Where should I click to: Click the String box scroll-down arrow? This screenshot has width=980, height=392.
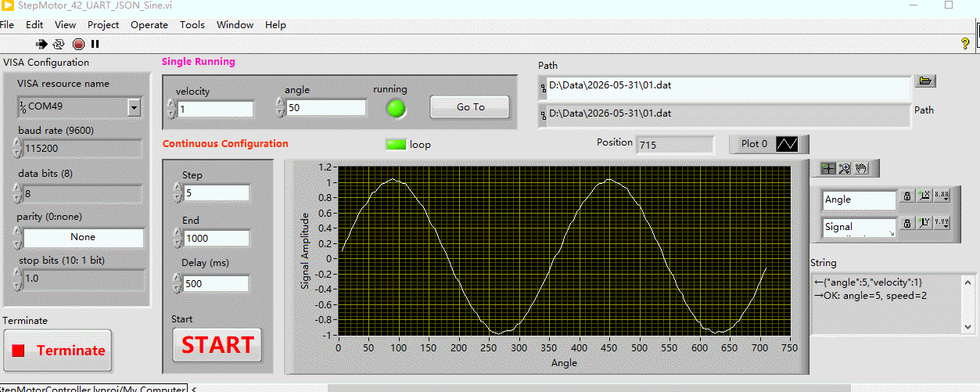click(968, 326)
